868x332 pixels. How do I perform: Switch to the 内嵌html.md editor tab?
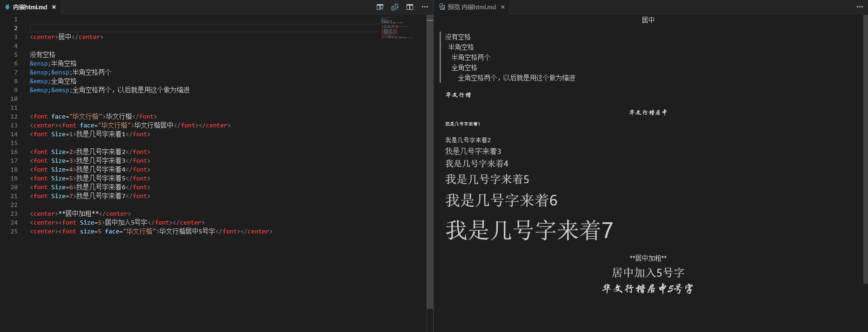point(30,7)
